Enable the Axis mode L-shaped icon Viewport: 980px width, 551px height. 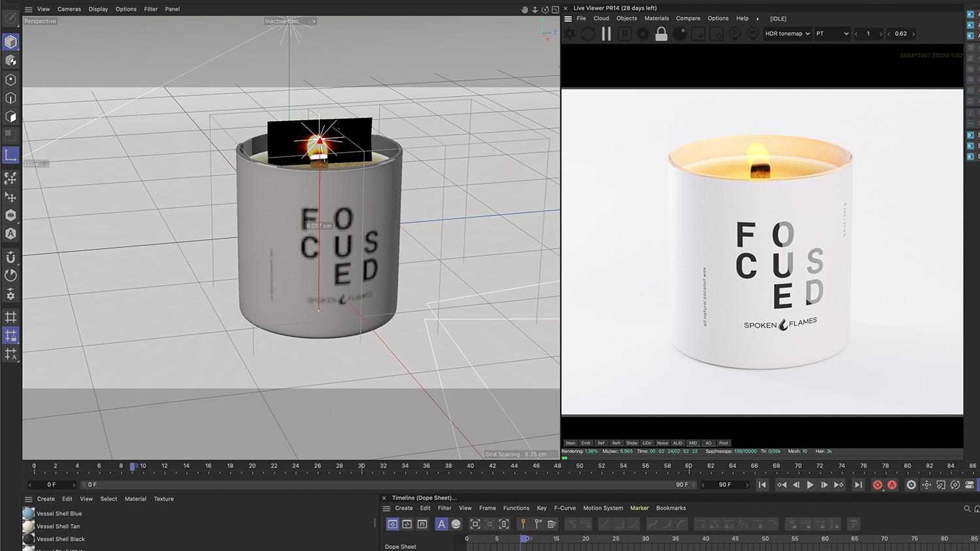pos(10,155)
